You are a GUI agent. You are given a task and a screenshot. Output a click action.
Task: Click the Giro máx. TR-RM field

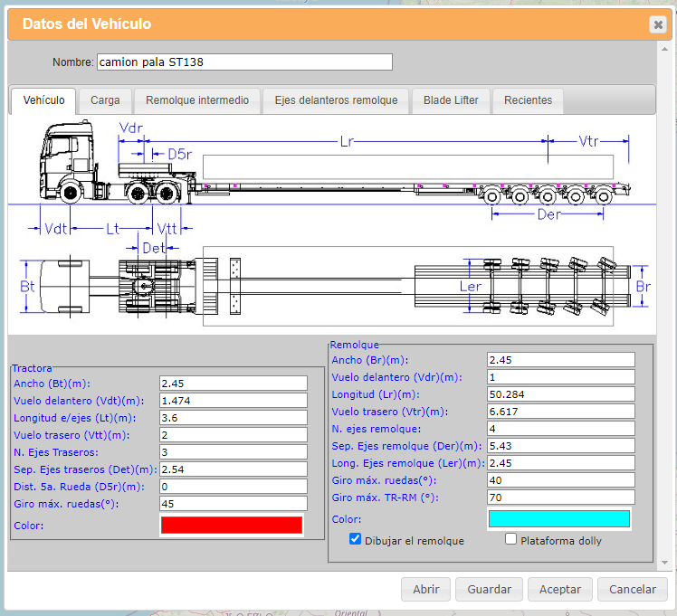(560, 498)
